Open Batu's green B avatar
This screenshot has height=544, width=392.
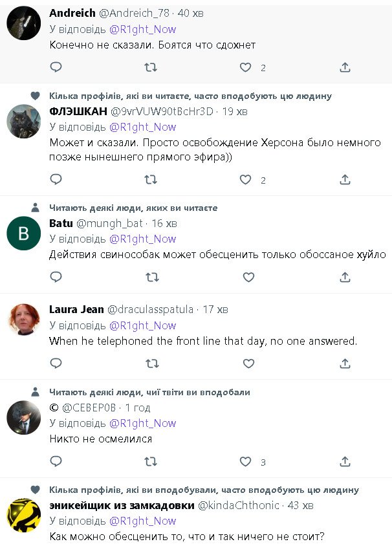(x=23, y=233)
